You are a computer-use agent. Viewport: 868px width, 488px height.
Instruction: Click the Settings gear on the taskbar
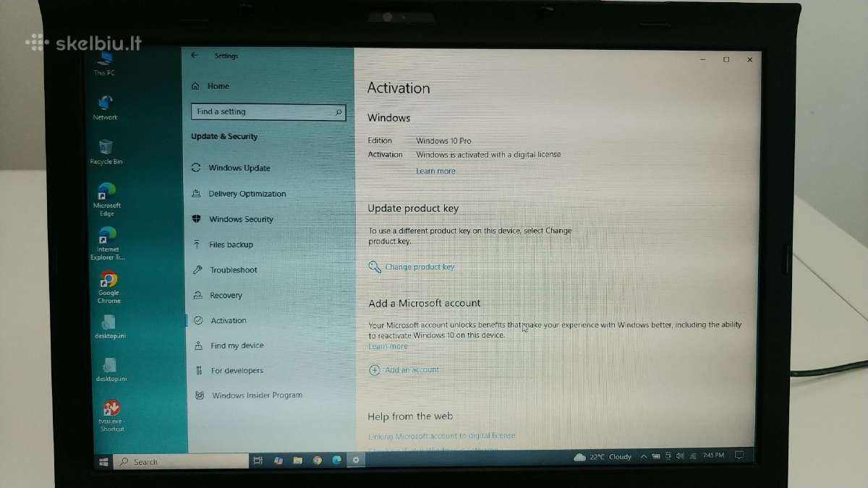355,461
